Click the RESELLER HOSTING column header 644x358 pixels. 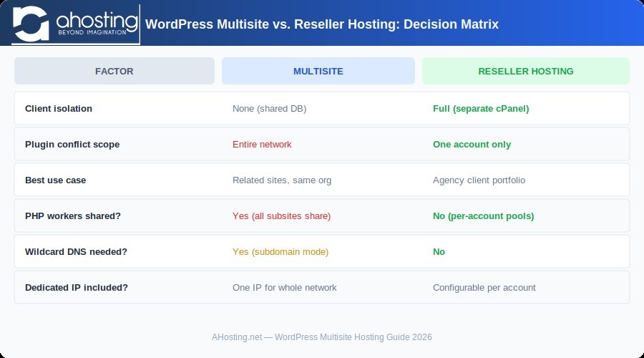pyautogui.click(x=526, y=71)
